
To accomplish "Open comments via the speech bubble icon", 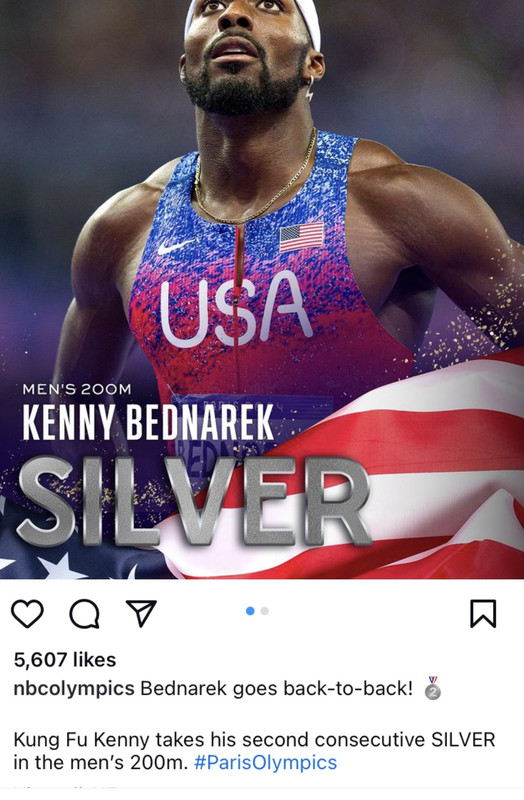I will point(85,613).
